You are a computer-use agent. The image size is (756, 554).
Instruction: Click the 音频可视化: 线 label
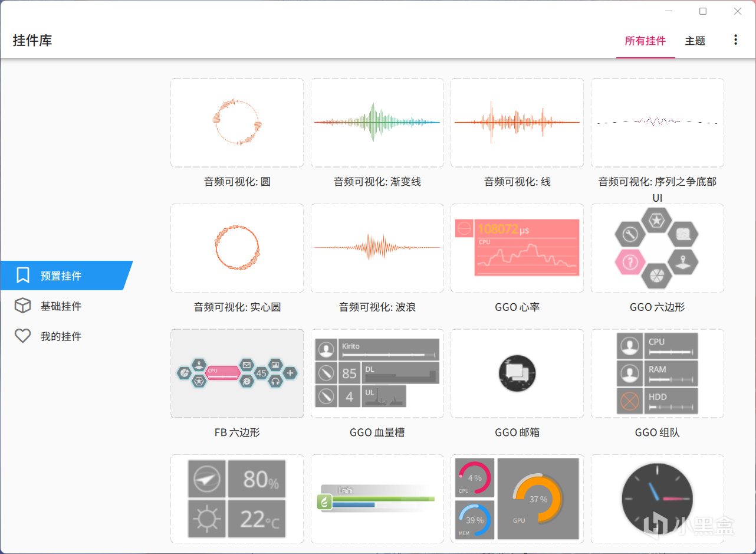tap(517, 182)
